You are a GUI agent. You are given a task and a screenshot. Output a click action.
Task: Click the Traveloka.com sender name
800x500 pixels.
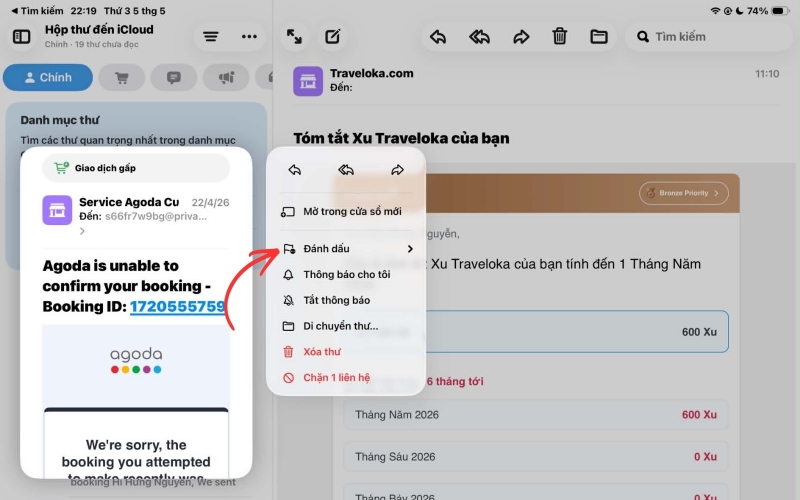371,73
